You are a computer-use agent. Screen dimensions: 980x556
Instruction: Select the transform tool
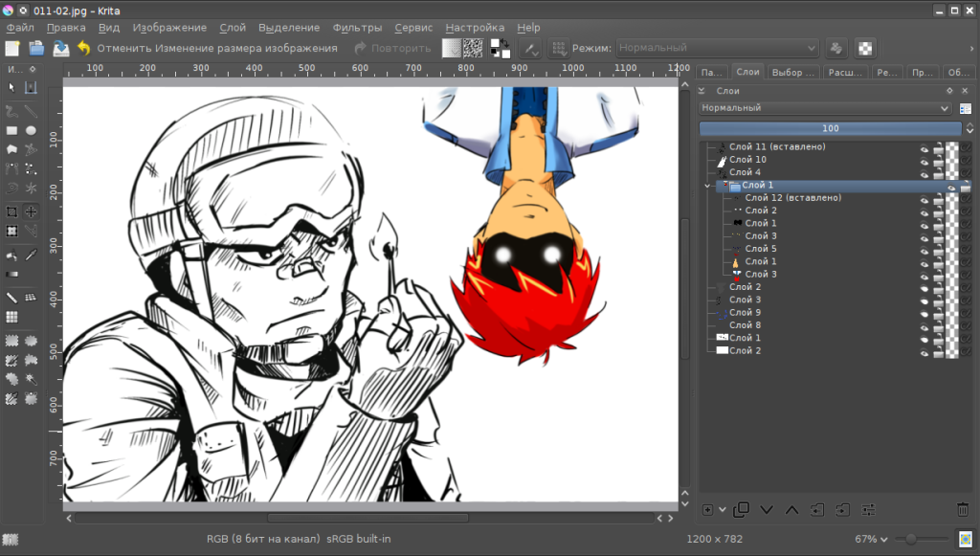pos(11,232)
